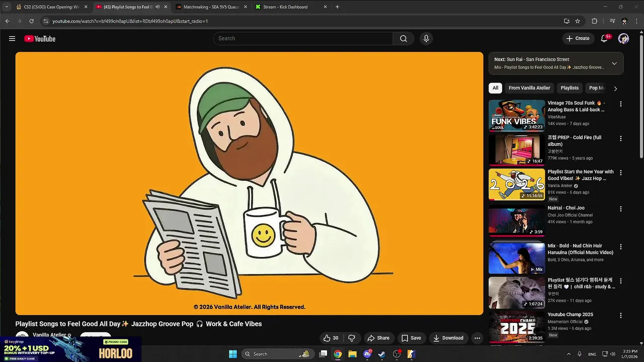Screen dimensions: 644x362
Task: Click the install/cast icon in the address bar
Action: [x=567, y=21]
